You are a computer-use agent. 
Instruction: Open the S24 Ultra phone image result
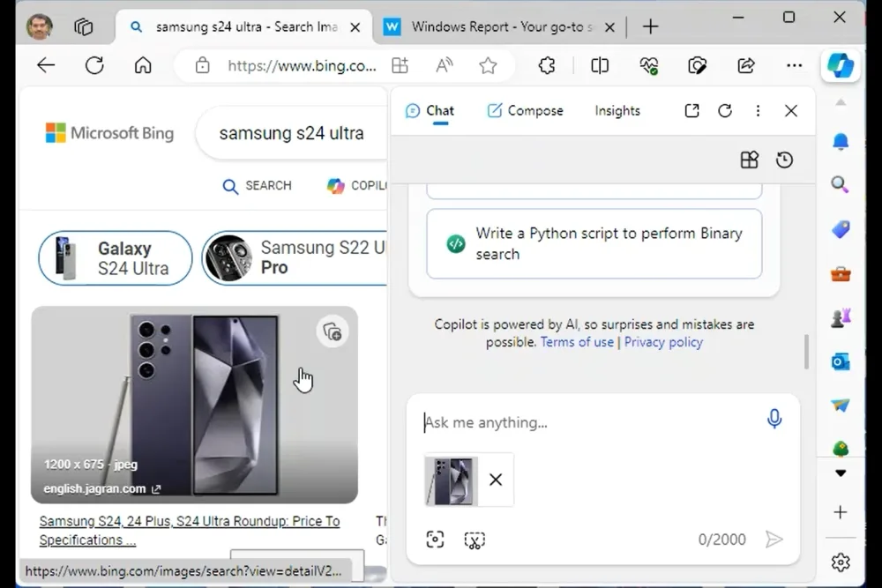pyautogui.click(x=194, y=405)
